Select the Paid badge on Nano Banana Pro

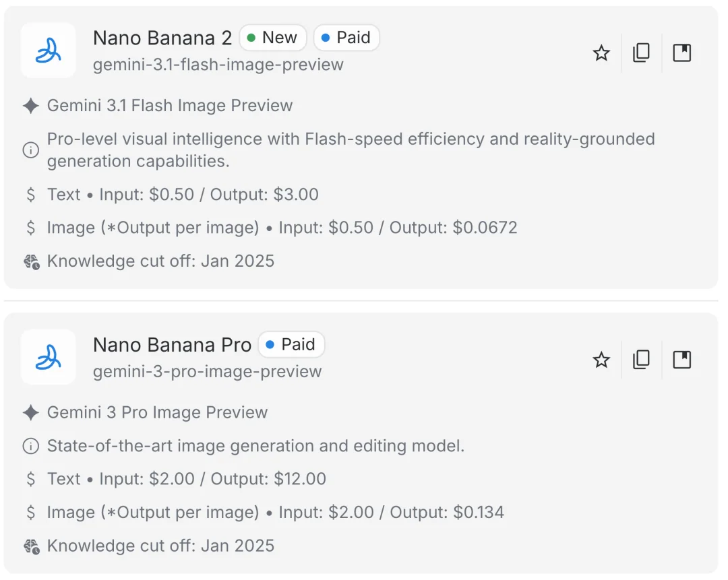click(291, 344)
